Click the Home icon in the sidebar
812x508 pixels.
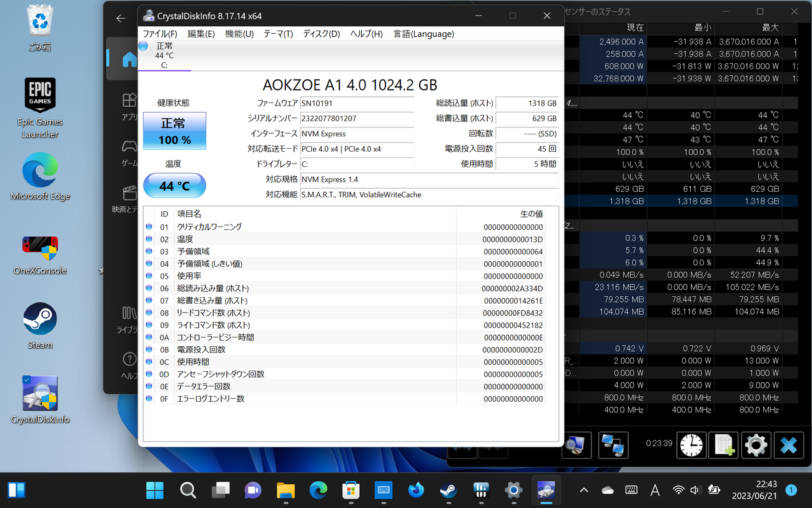pyautogui.click(x=129, y=59)
